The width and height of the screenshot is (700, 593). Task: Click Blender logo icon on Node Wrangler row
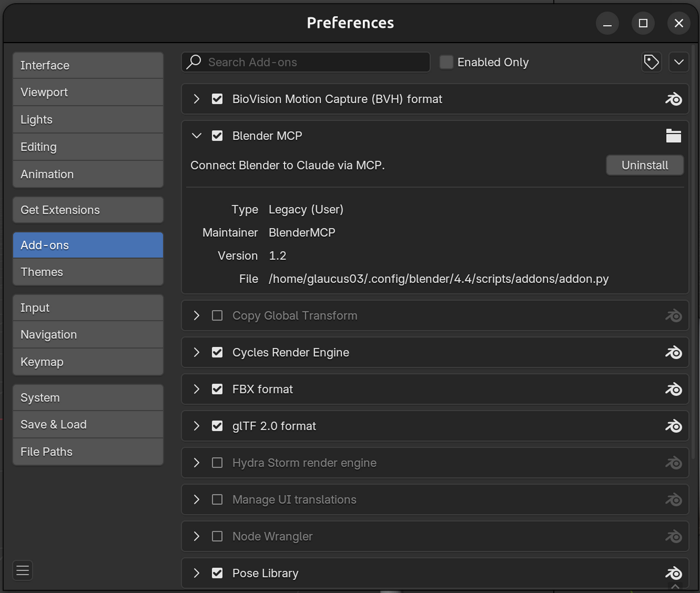[673, 536]
